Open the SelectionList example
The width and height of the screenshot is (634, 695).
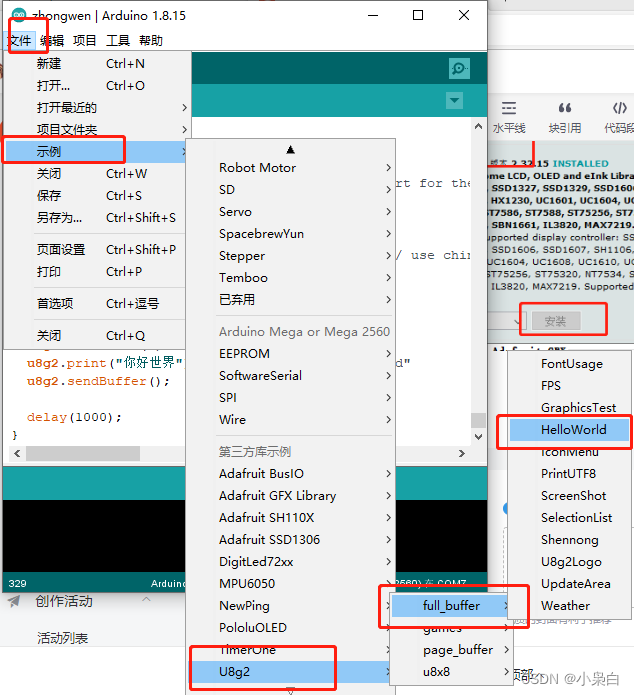point(569,518)
